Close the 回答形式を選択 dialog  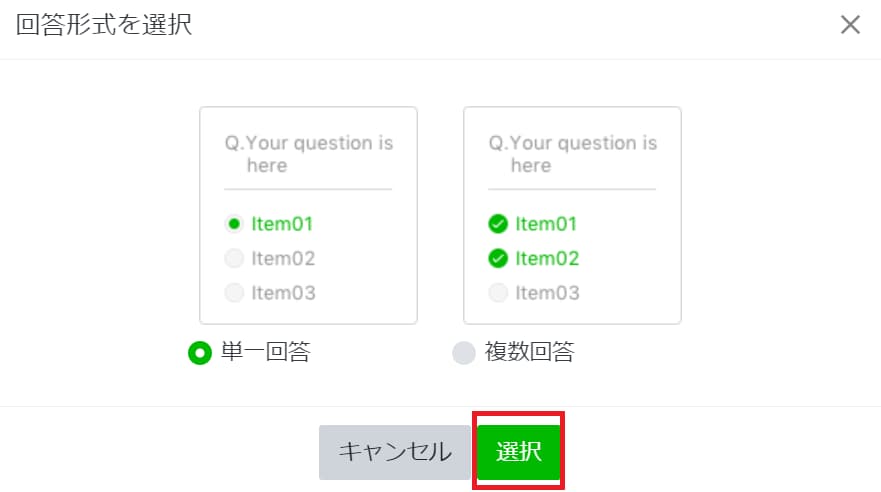(850, 25)
